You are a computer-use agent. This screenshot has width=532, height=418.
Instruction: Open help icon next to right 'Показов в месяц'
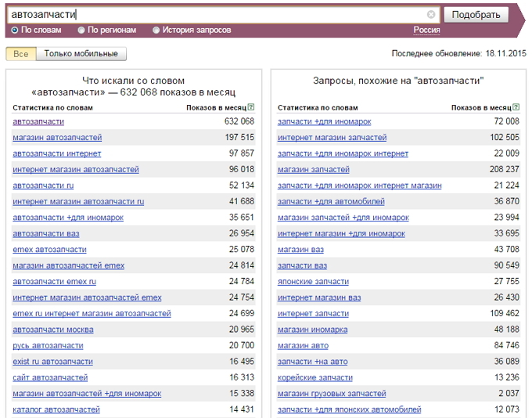pos(516,107)
